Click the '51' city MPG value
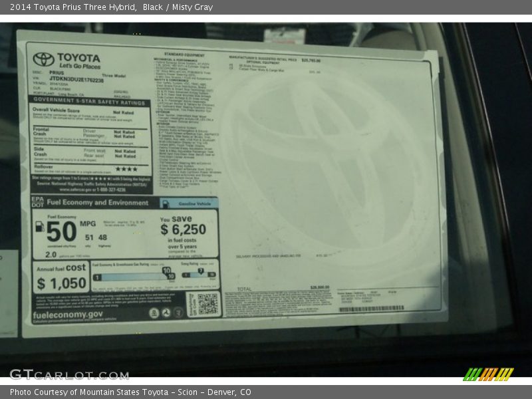532x399 pixels. coord(89,237)
